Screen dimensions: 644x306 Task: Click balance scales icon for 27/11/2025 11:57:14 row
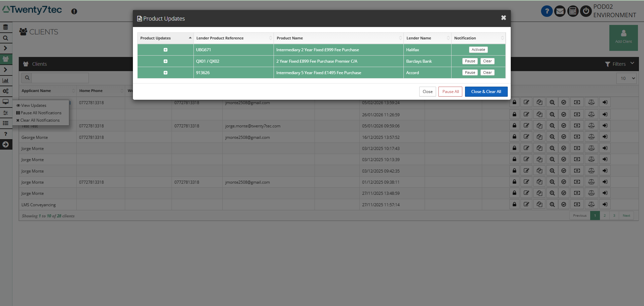(x=591, y=204)
